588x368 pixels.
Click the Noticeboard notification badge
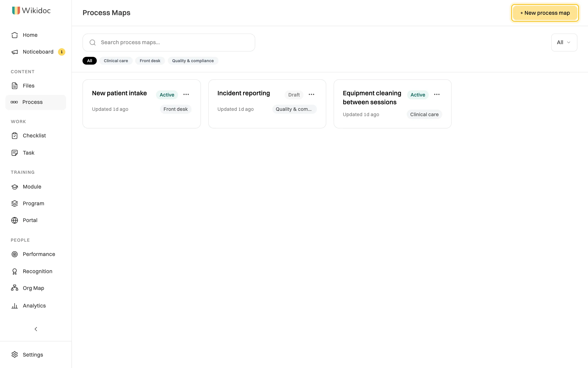pos(62,52)
